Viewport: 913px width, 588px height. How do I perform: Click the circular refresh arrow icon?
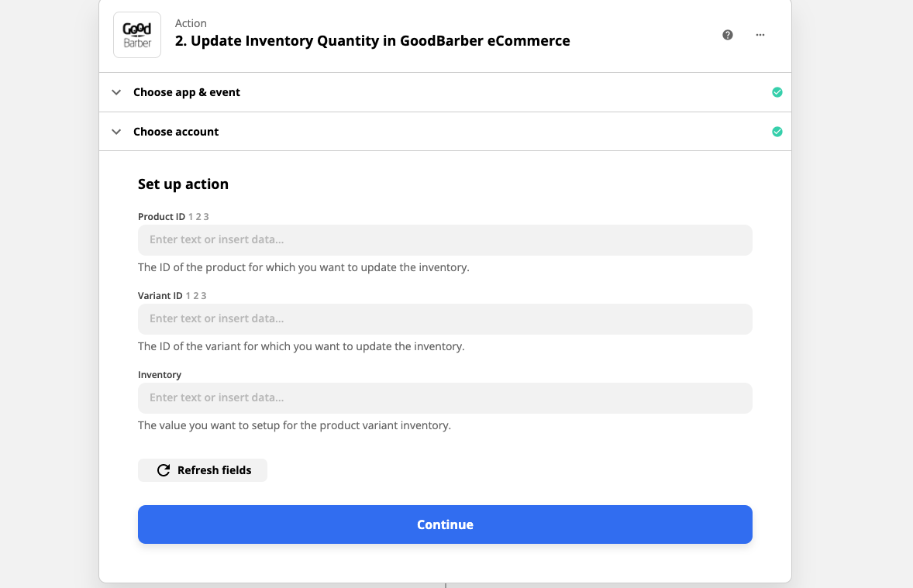point(164,470)
